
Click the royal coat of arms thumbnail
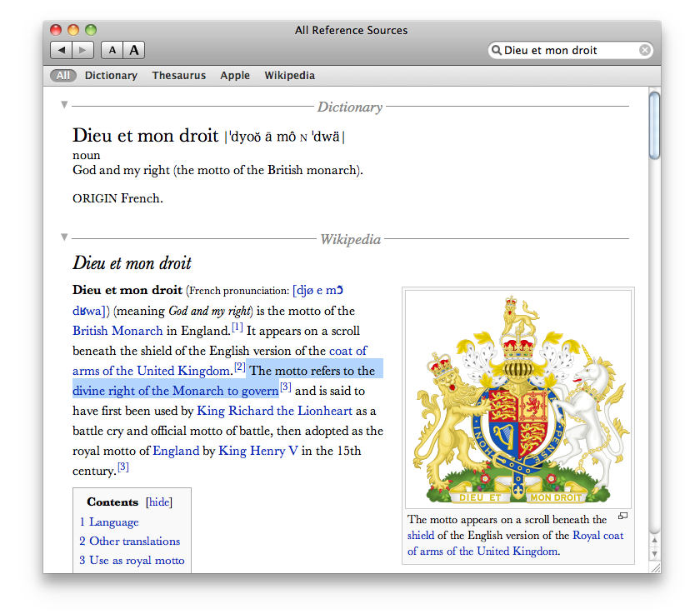(518, 399)
